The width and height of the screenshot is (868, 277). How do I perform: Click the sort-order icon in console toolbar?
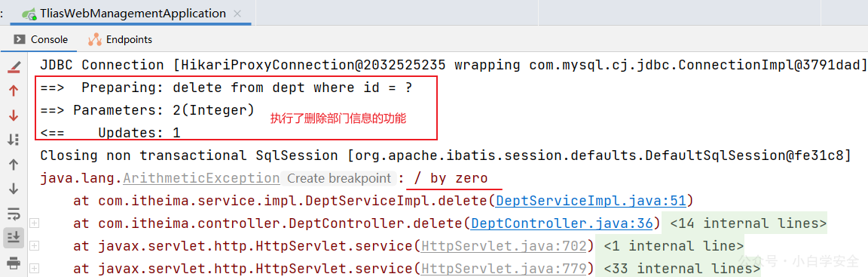(x=14, y=140)
